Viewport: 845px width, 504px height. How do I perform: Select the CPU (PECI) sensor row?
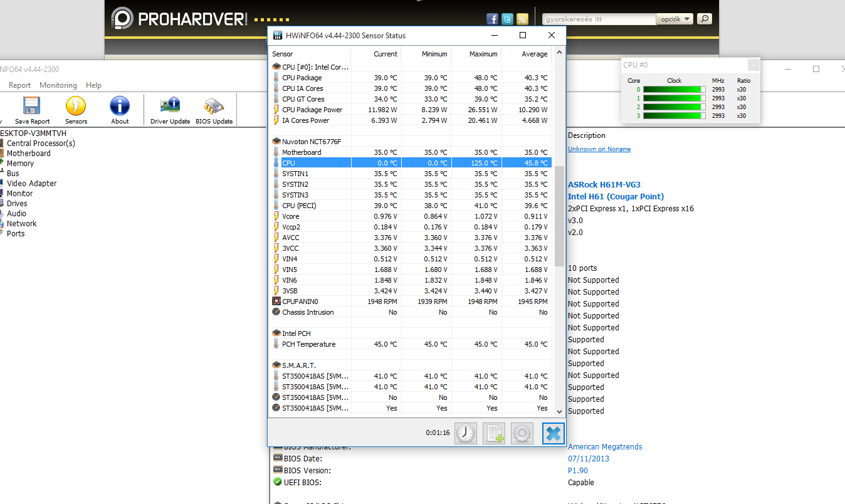411,206
